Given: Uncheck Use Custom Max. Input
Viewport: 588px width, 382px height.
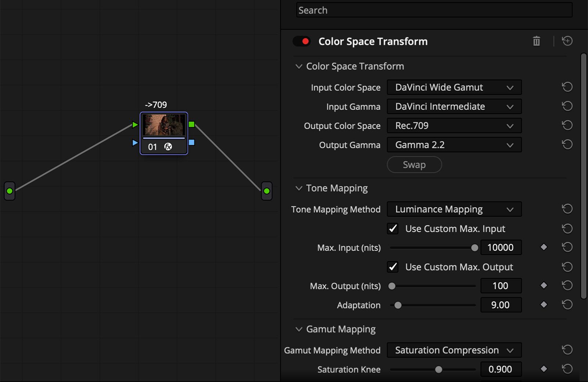Looking at the screenshot, I should pos(392,228).
